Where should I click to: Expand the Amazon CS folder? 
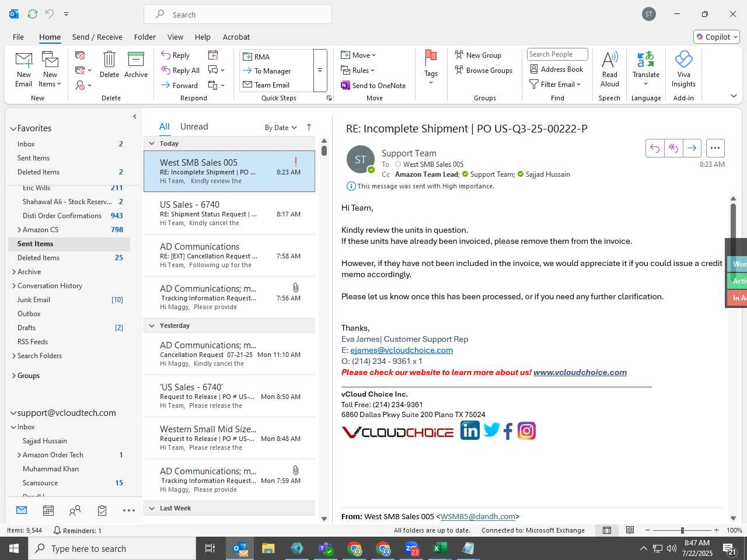pyautogui.click(x=19, y=230)
